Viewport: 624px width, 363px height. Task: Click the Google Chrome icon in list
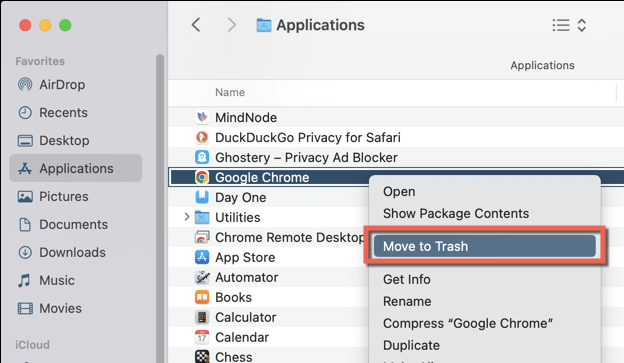202,177
